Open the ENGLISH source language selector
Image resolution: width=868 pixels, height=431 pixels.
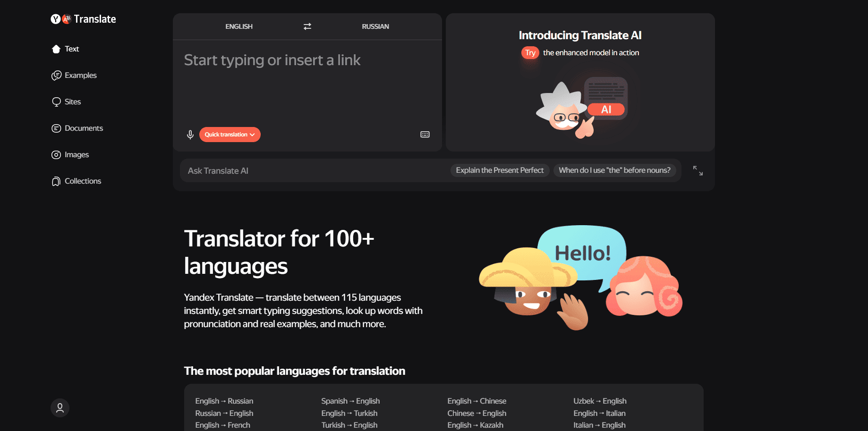point(239,26)
